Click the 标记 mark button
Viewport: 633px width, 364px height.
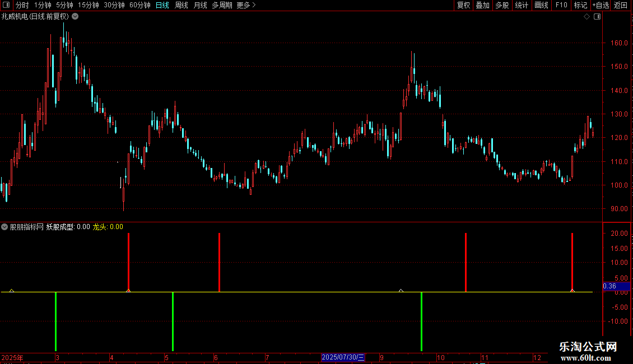click(x=580, y=5)
